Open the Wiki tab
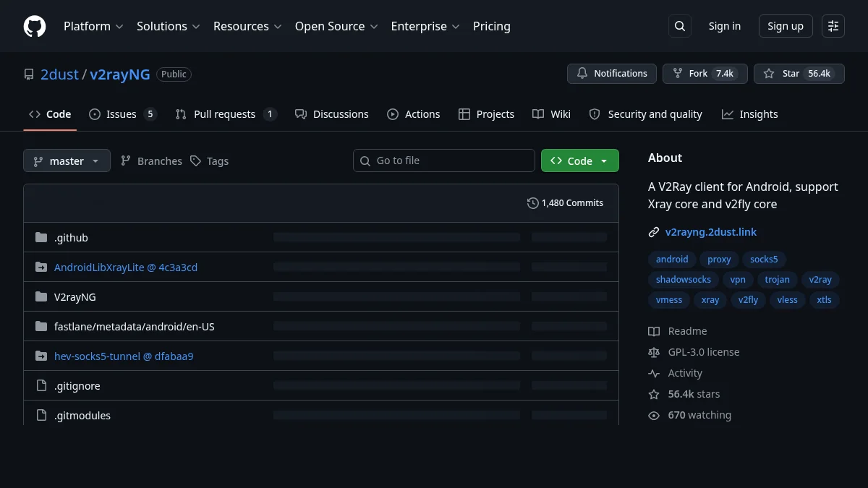The width and height of the screenshot is (868, 488). tap(551, 114)
